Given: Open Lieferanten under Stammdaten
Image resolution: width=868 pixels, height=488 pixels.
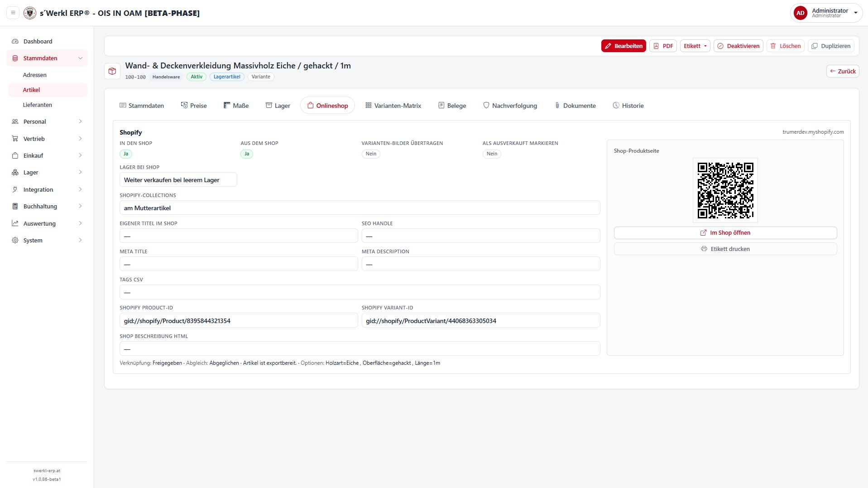Looking at the screenshot, I should pos(48,105).
